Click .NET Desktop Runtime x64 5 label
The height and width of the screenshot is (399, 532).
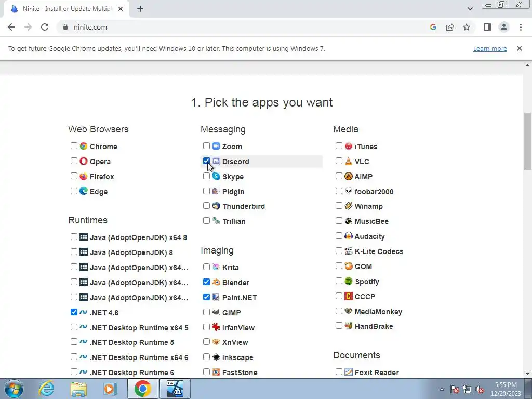tap(139, 328)
